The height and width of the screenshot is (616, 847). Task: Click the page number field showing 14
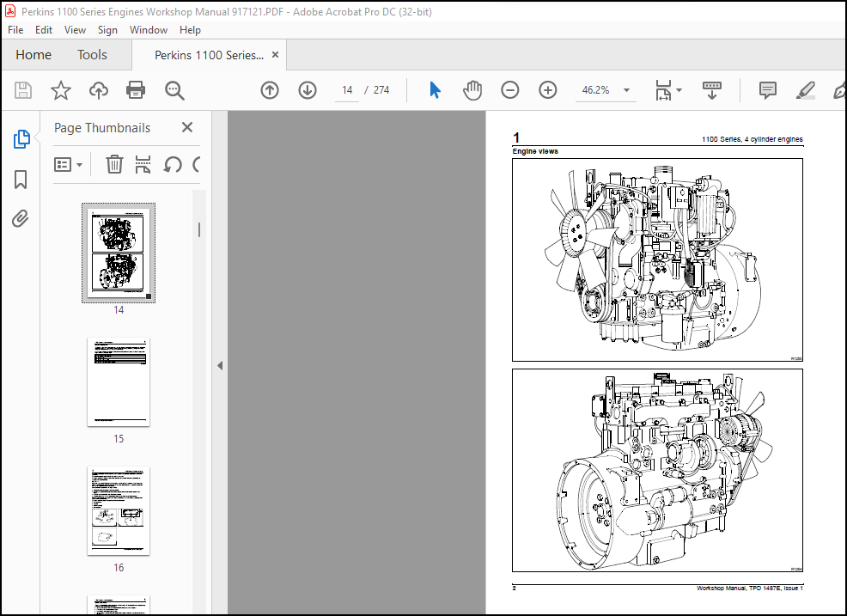pyautogui.click(x=347, y=90)
